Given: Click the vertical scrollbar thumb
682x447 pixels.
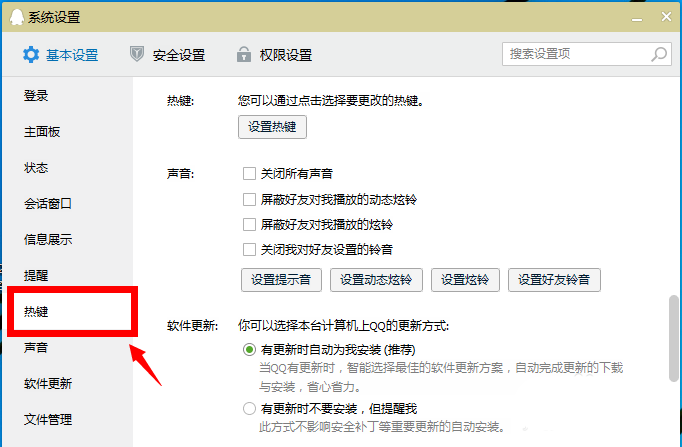Looking at the screenshot, I should 674,338.
